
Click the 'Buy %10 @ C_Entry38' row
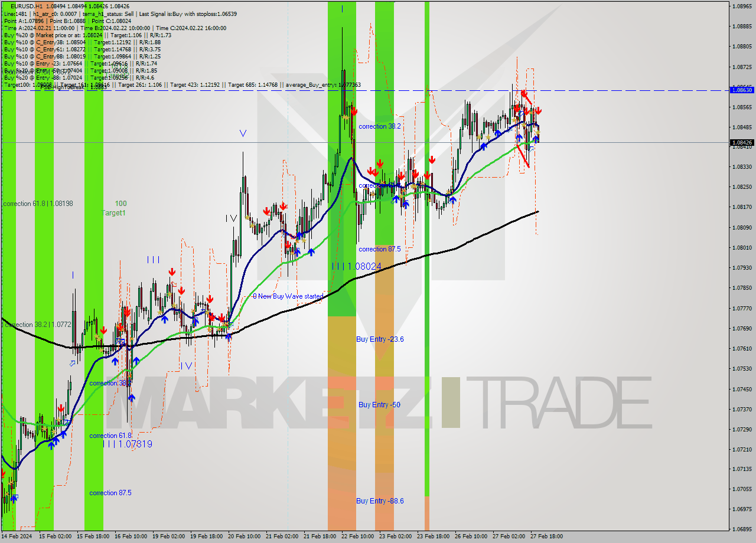coord(82,42)
